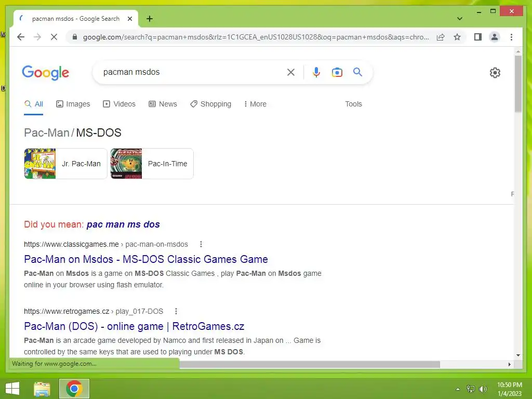
Task: Switch to the Videos tab
Action: (119, 104)
